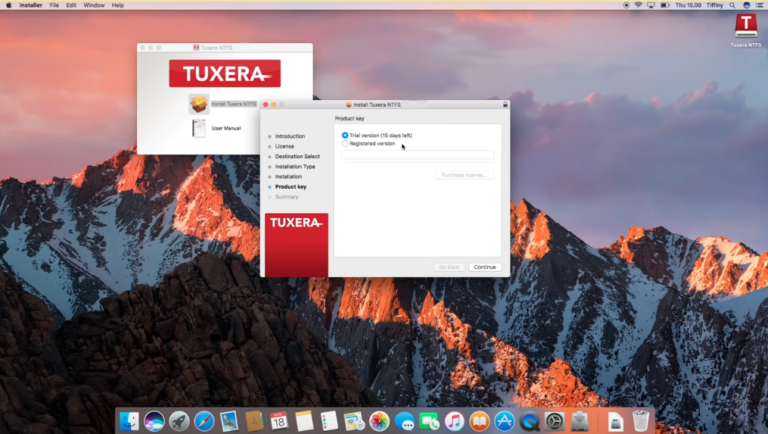Viewport: 768px width, 434px height.
Task: Open the Installer menu
Action: tap(30, 5)
